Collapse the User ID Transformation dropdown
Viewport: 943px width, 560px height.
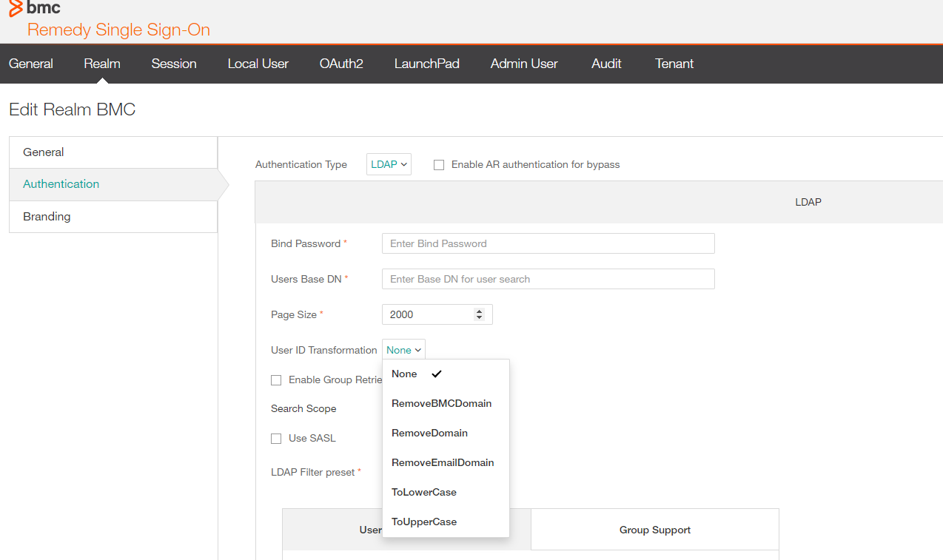point(403,350)
